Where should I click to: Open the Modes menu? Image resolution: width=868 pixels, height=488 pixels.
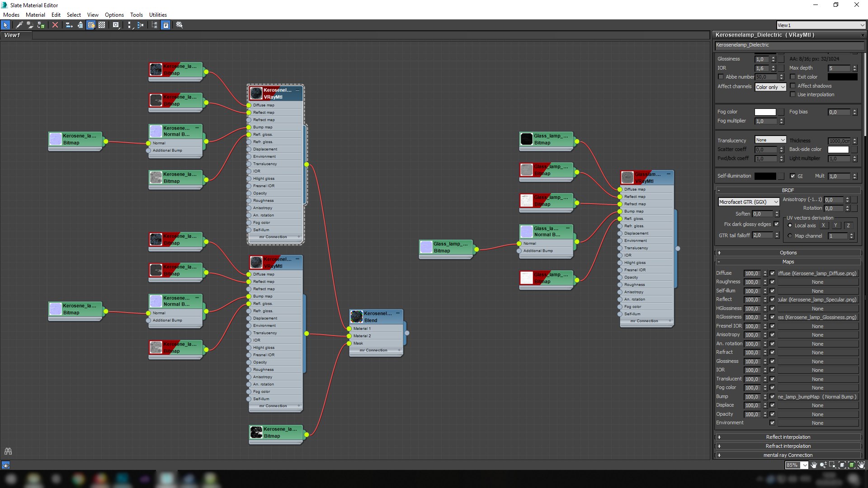11,15
